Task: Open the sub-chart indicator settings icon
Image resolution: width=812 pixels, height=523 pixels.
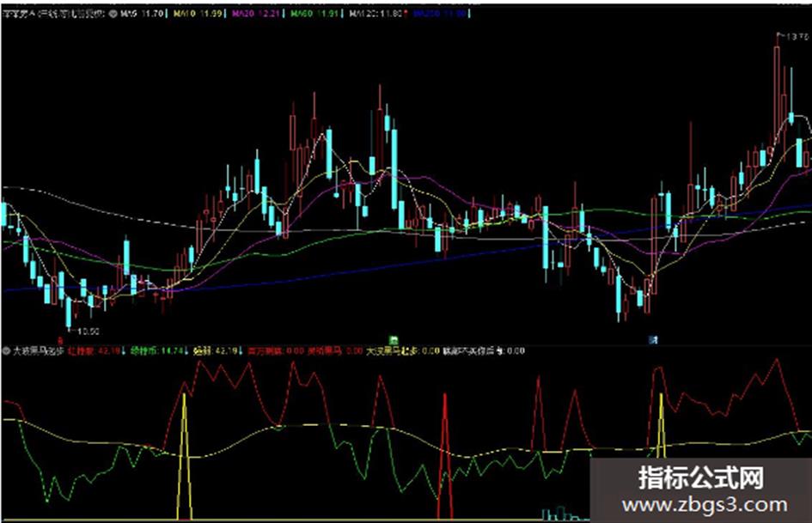Action: (6, 350)
